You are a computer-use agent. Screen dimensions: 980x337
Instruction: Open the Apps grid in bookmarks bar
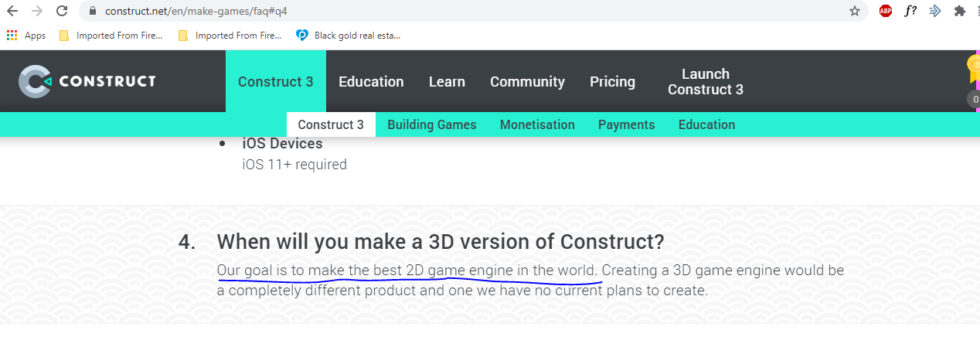(x=26, y=36)
